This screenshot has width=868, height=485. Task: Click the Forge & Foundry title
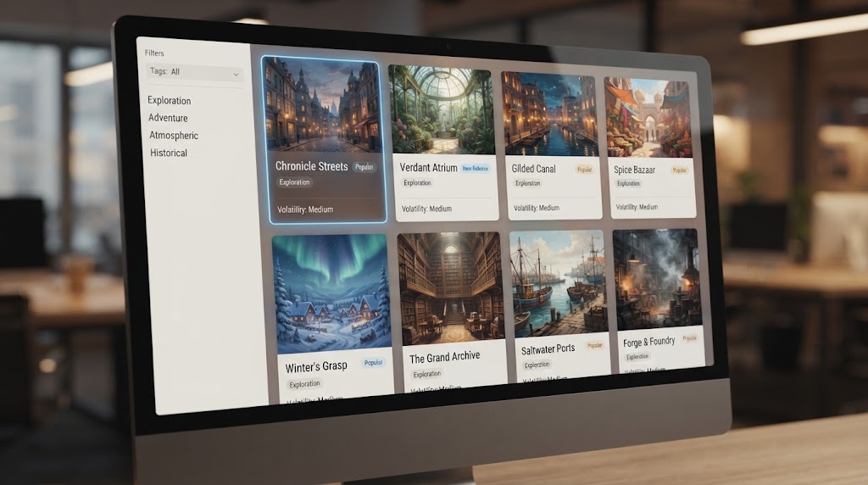pos(648,342)
